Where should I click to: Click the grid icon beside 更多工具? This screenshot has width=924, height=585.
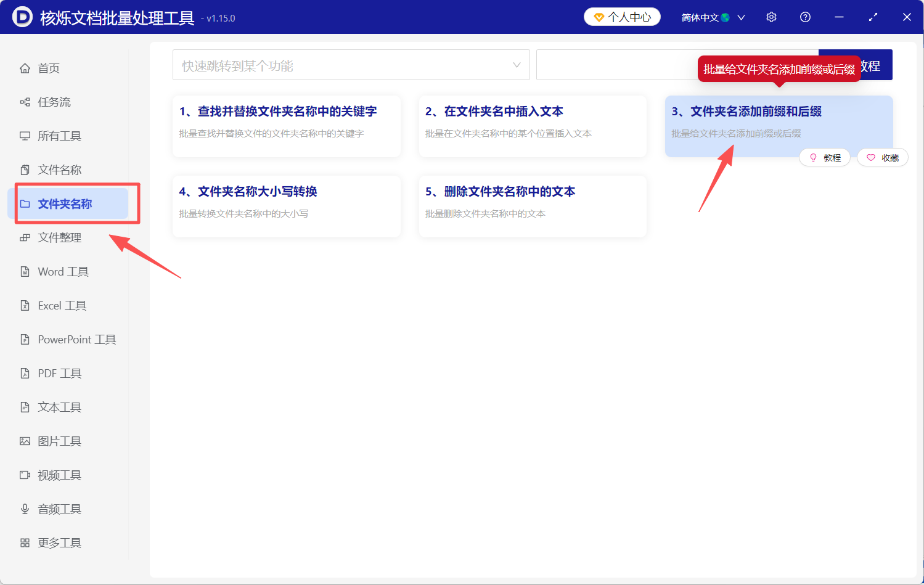(25, 542)
